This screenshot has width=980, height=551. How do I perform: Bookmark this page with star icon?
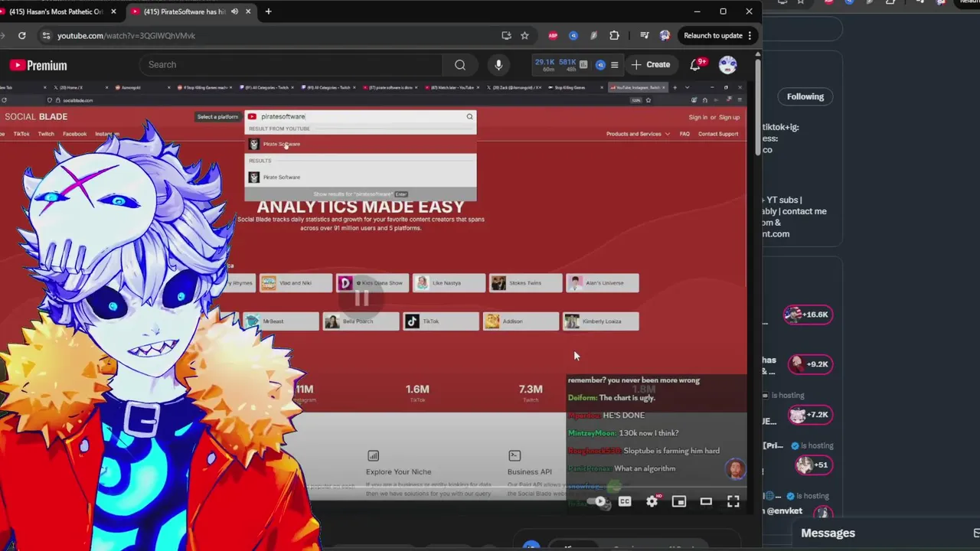pos(524,35)
